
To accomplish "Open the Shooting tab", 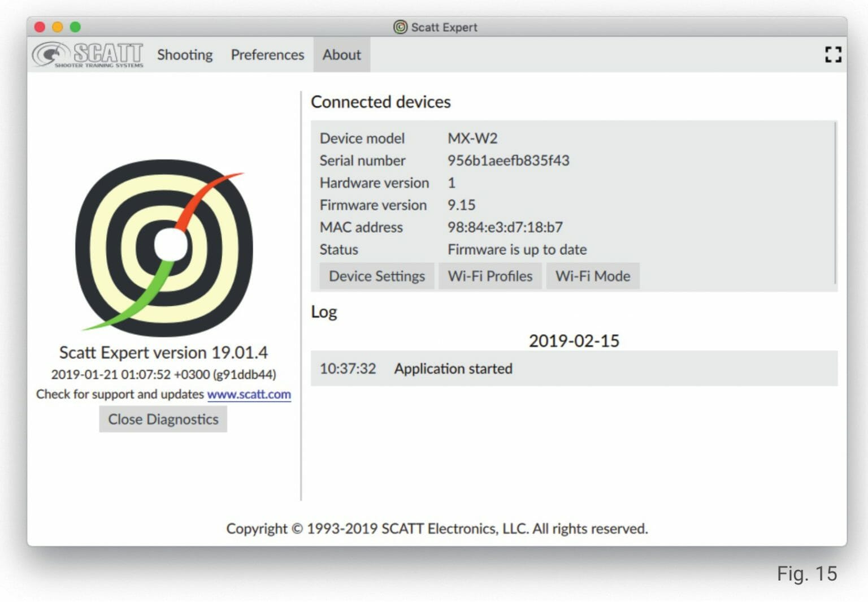I will 185,55.
